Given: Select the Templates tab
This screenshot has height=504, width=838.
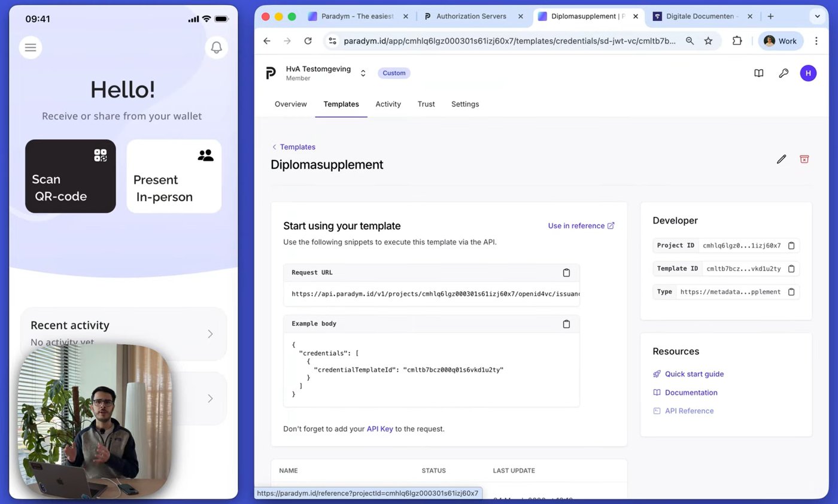Looking at the screenshot, I should click(341, 104).
